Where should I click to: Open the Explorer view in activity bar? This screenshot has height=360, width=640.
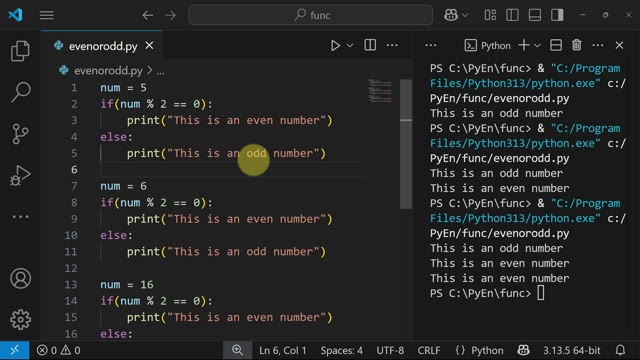click(20, 51)
